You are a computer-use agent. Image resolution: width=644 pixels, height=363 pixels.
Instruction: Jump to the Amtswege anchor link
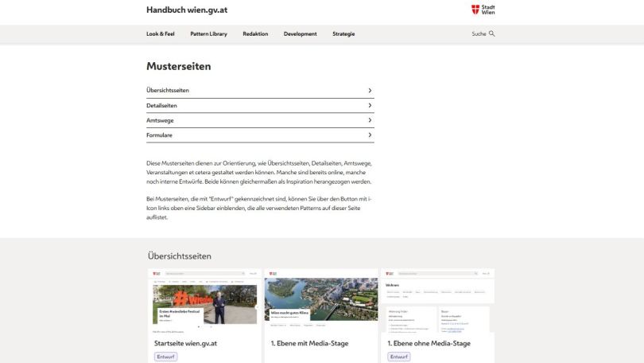(260, 120)
